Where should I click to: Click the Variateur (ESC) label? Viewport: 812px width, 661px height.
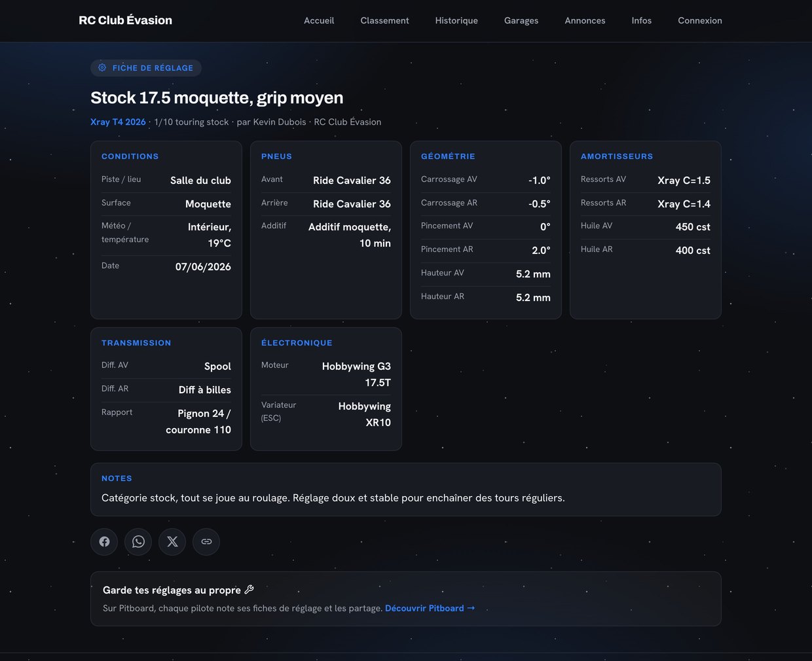[278, 412]
